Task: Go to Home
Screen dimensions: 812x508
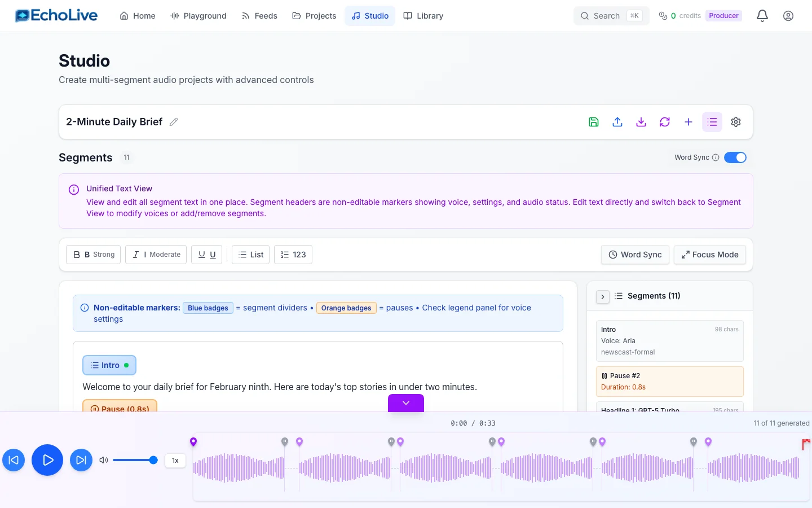Action: 138,16
